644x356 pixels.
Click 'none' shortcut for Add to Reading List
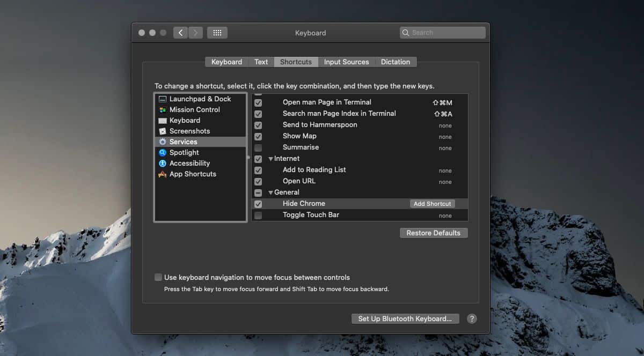coord(445,170)
